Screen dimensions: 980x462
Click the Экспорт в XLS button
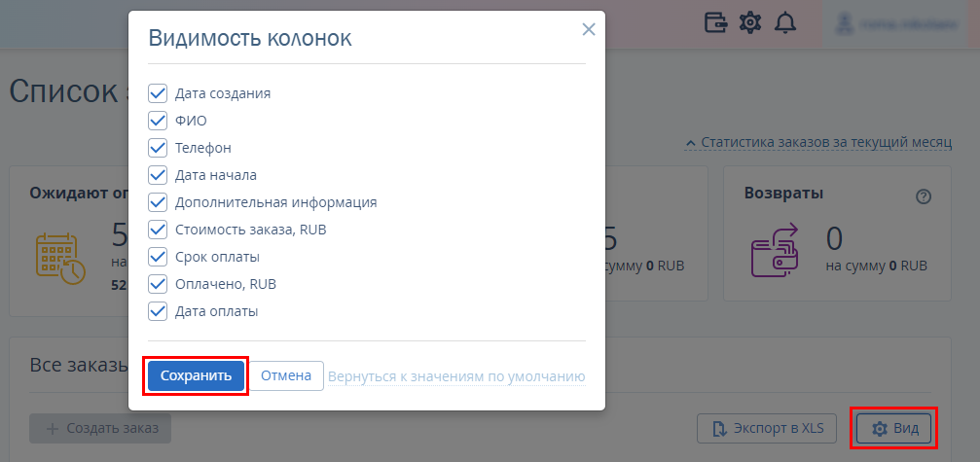pyautogui.click(x=768, y=428)
